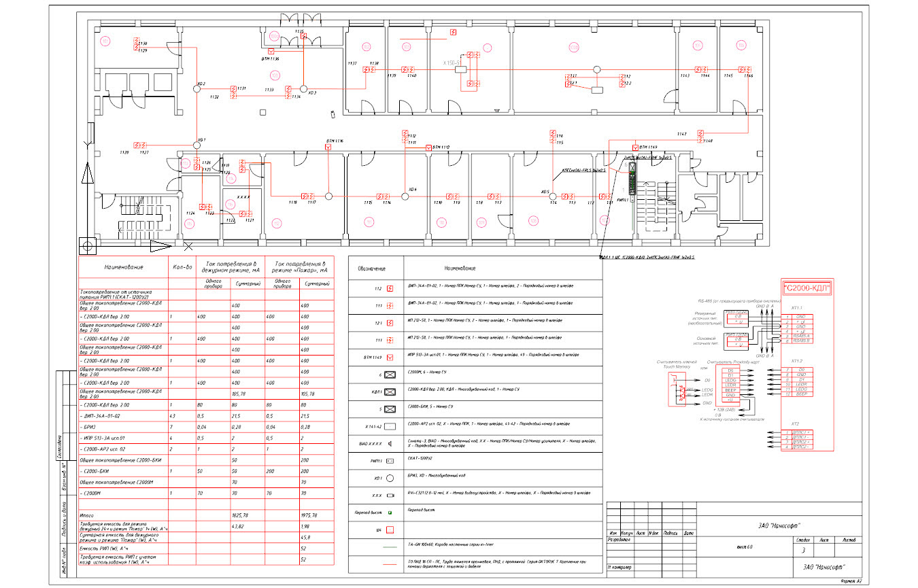Select quantity "43" in ДИП-34А-01-02 row
This screenshot has width=918, height=588.
(172, 415)
